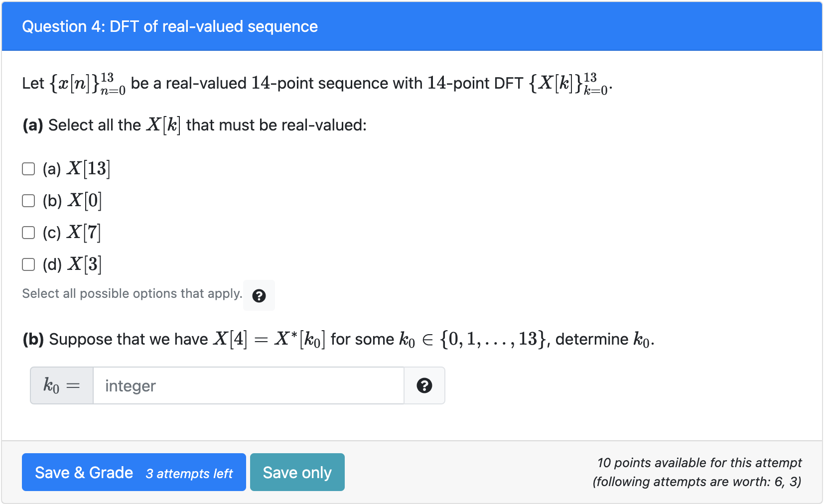
Task: Click 'Select all possible options that apply' hint
Action: click(132, 293)
